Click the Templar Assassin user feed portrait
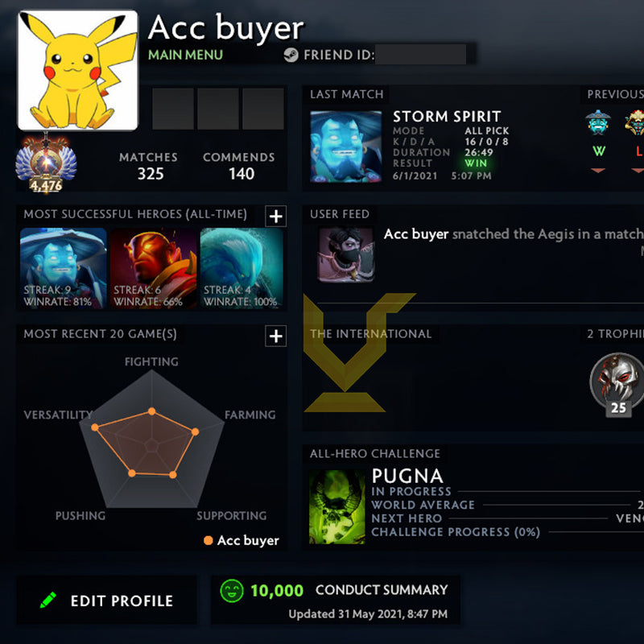Image resolution: width=644 pixels, height=644 pixels. point(346,254)
